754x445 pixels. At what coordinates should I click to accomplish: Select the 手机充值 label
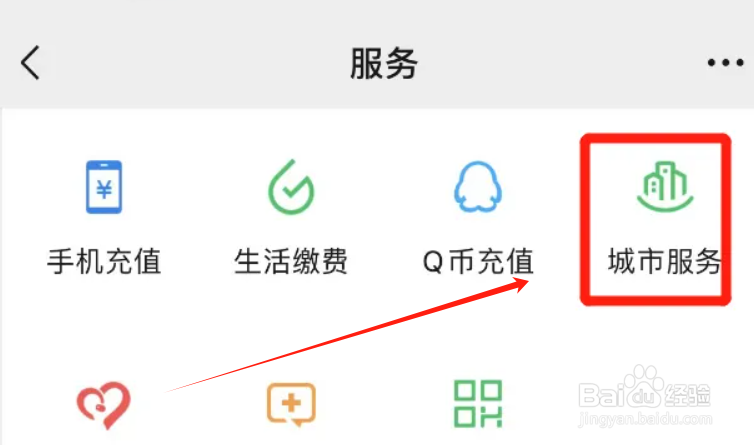click(x=104, y=261)
